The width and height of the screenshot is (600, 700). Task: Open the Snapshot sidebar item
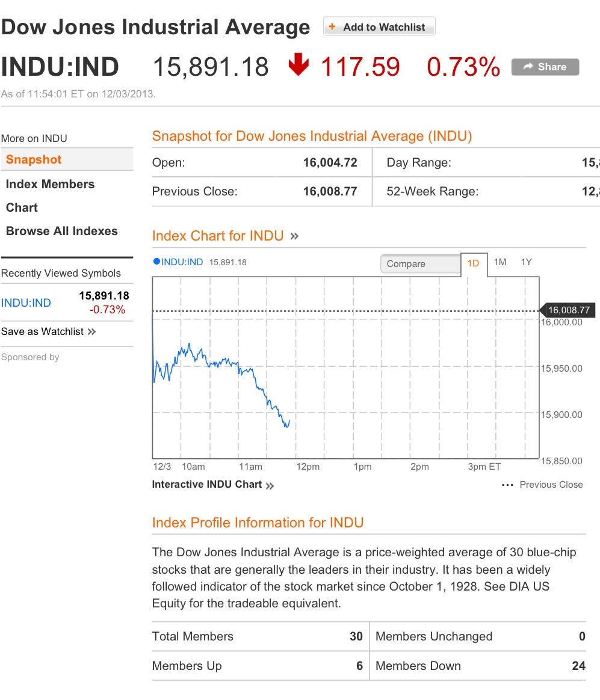[x=34, y=160]
